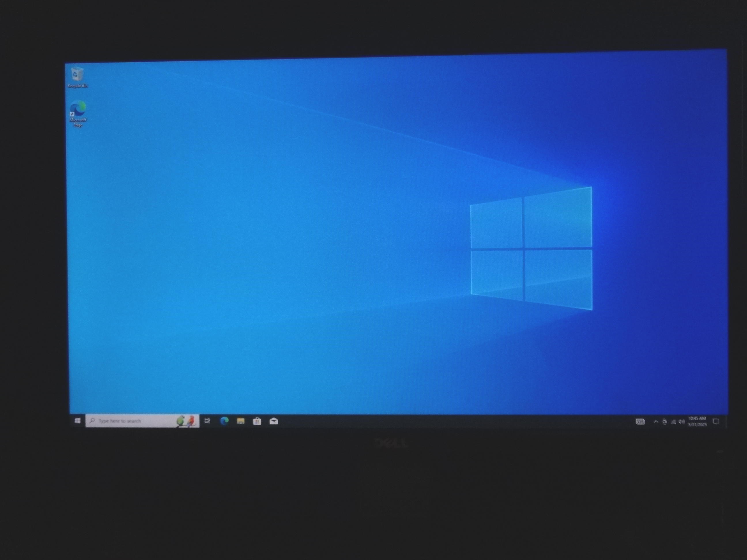Open the Recycle Bin desktop icon
747x560 pixels.
point(77,78)
